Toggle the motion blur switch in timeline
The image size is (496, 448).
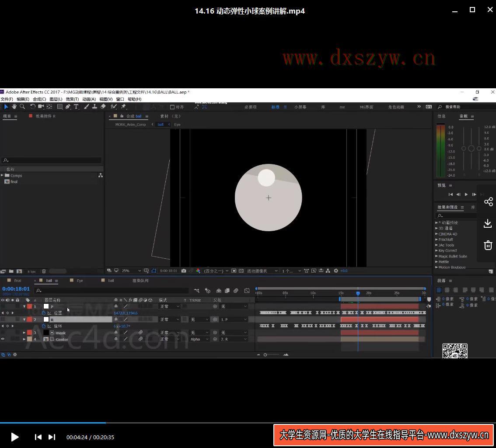click(236, 291)
